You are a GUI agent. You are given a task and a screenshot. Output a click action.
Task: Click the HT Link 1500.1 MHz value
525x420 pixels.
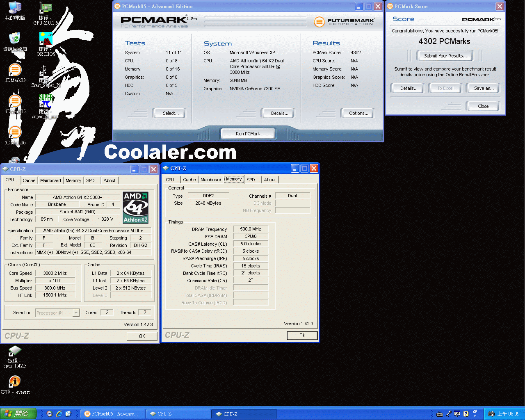55,295
